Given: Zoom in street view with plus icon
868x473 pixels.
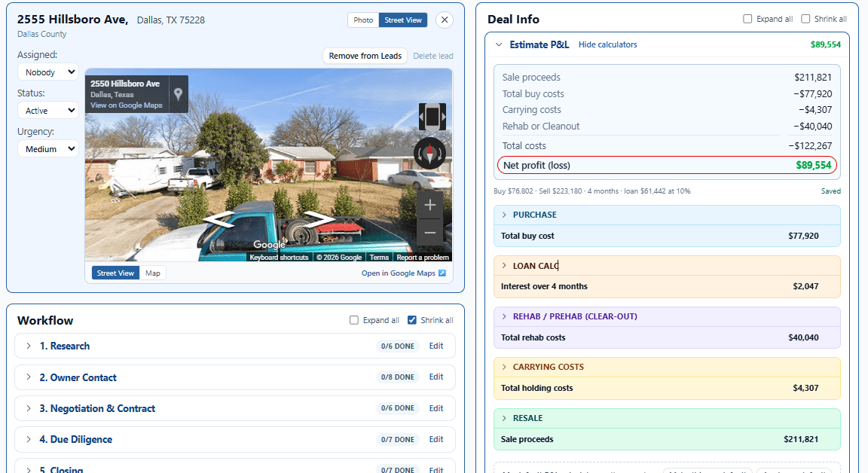Looking at the screenshot, I should [x=429, y=206].
